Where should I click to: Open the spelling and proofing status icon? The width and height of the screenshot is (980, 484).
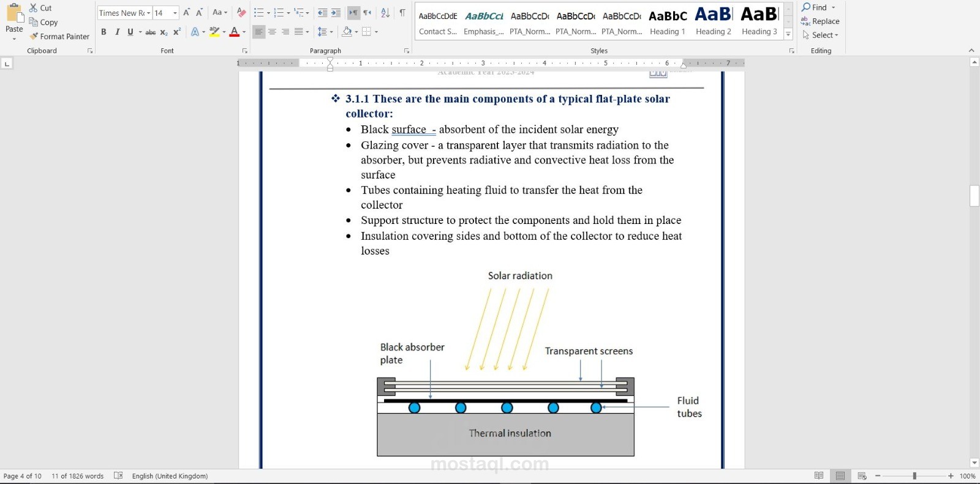coord(119,476)
